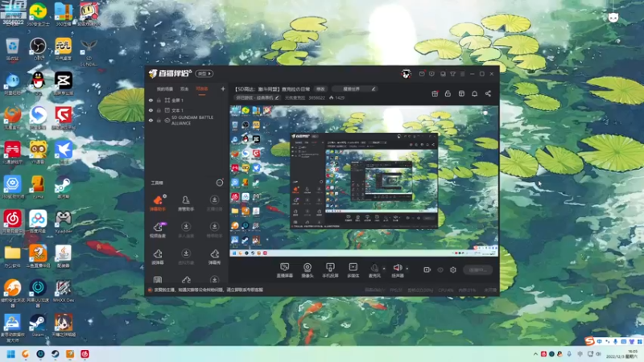Viewport: 644px width, 362px height.
Task: Open the feedback chat icon in title bar
Action: [x=431, y=74]
